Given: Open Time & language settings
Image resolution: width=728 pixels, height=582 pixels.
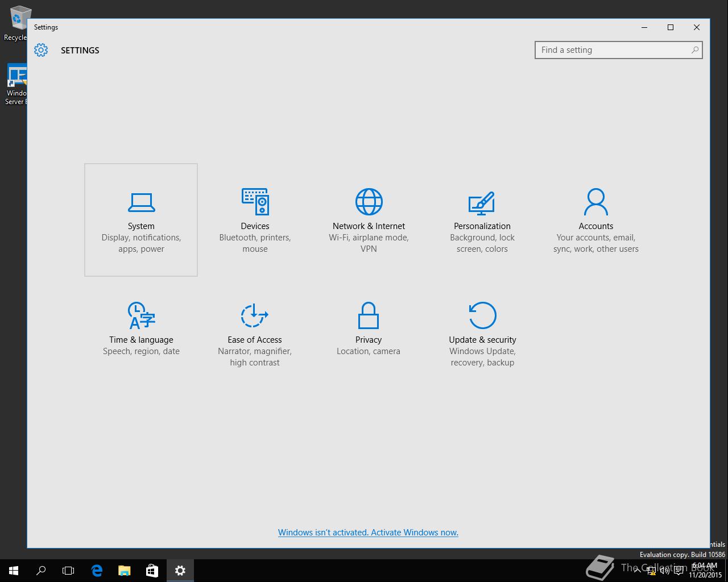Looking at the screenshot, I should [141, 334].
